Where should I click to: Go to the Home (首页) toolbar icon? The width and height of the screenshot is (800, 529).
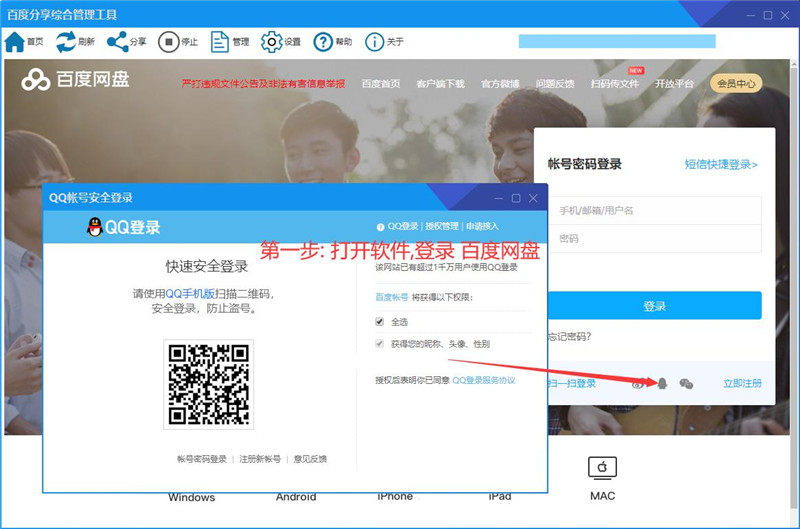point(14,42)
